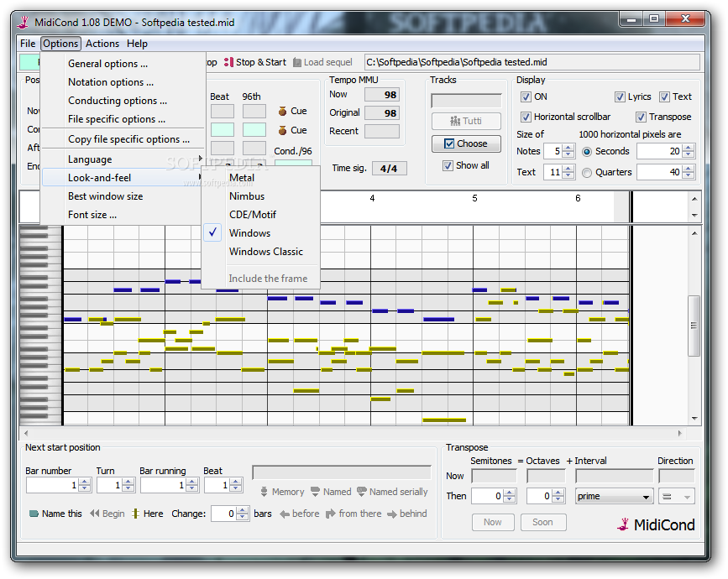Click the Beat start position stepper up
This screenshot has height=579, width=728.
tap(236, 482)
